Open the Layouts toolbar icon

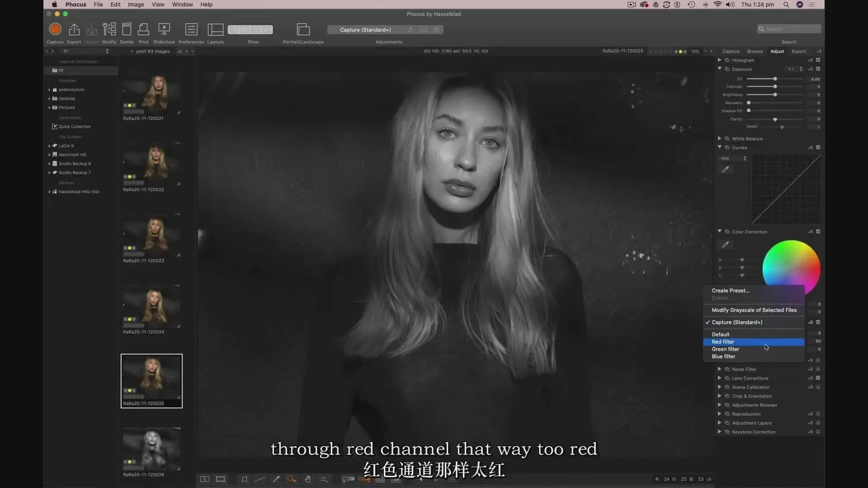215,29
